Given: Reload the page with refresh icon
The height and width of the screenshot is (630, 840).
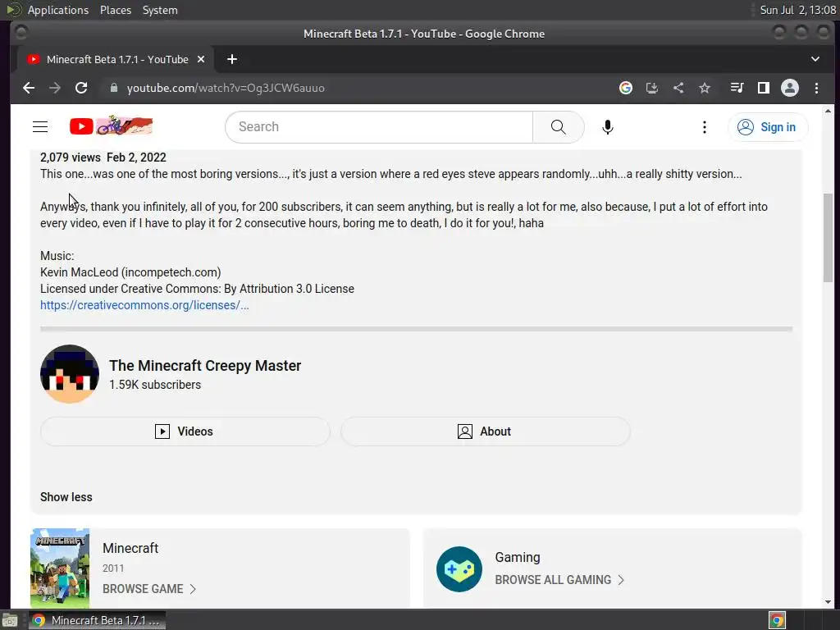Looking at the screenshot, I should (81, 88).
